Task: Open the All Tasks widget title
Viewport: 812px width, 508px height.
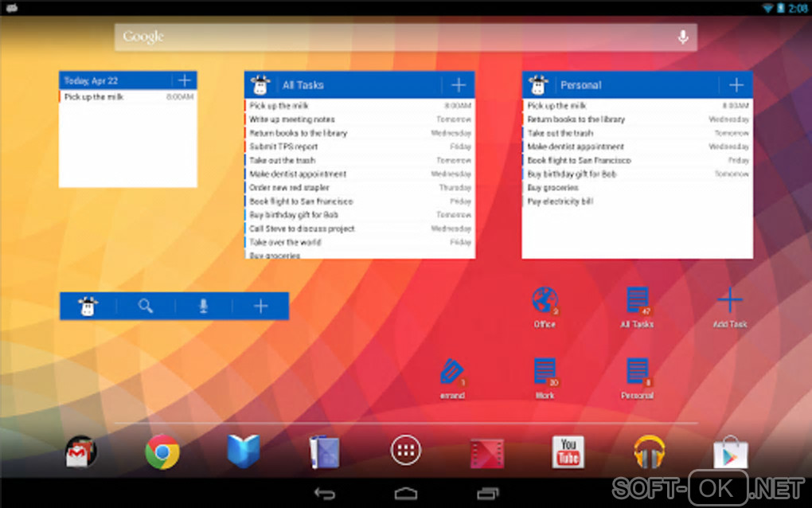Action: (303, 85)
